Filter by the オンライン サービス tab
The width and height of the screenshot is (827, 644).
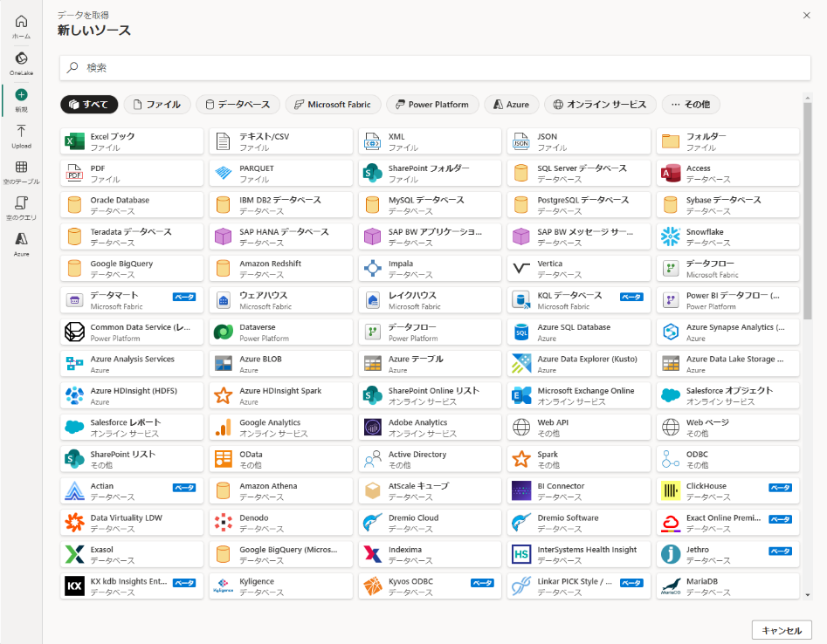tap(600, 105)
